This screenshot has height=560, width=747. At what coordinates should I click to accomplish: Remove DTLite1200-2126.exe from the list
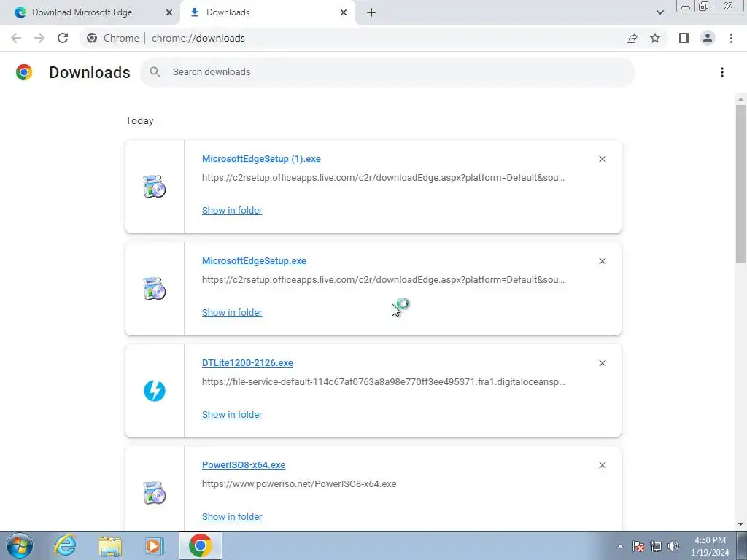pos(602,363)
